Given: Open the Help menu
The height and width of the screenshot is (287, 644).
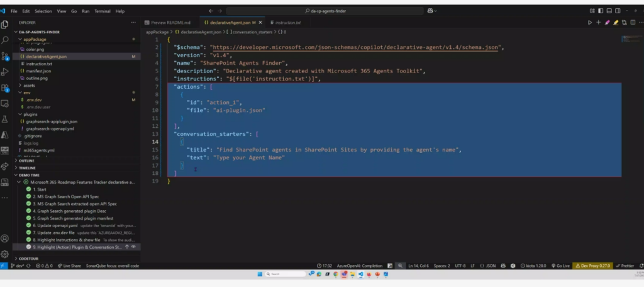Looking at the screenshot, I should coord(120,11).
